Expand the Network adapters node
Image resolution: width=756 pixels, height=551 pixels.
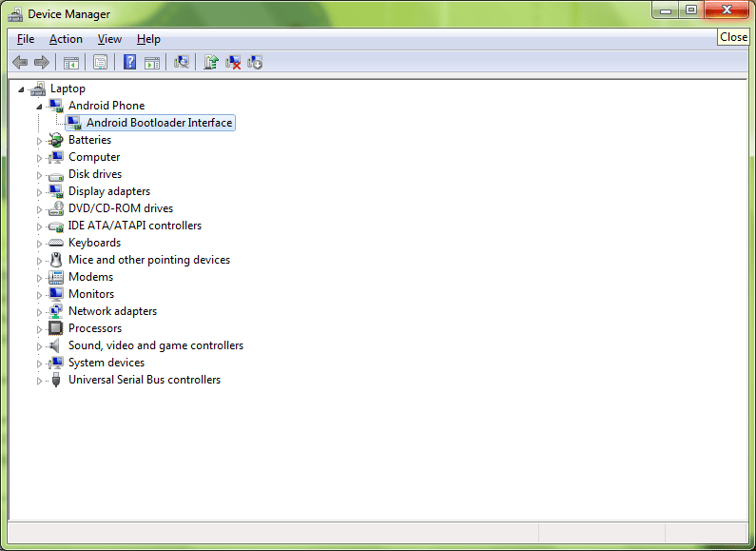39,312
